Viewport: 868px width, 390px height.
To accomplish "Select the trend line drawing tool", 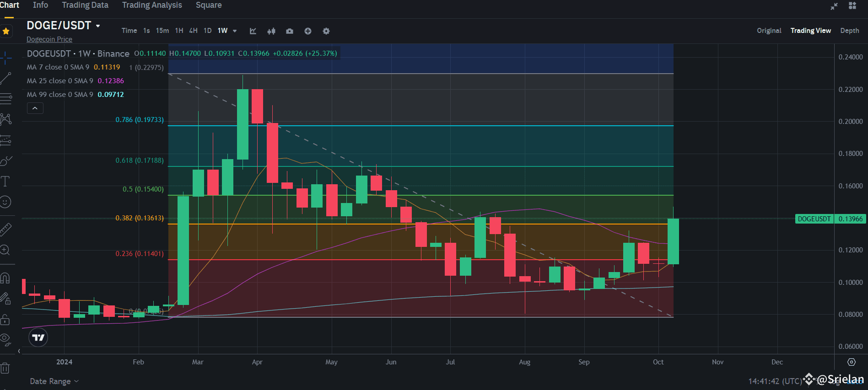I will pyautogui.click(x=6, y=78).
